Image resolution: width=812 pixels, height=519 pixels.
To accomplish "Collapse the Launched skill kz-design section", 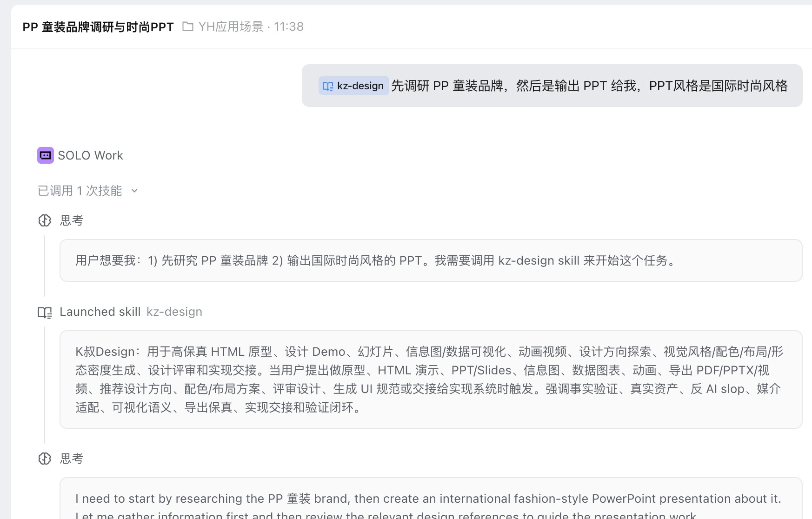I will (120, 312).
